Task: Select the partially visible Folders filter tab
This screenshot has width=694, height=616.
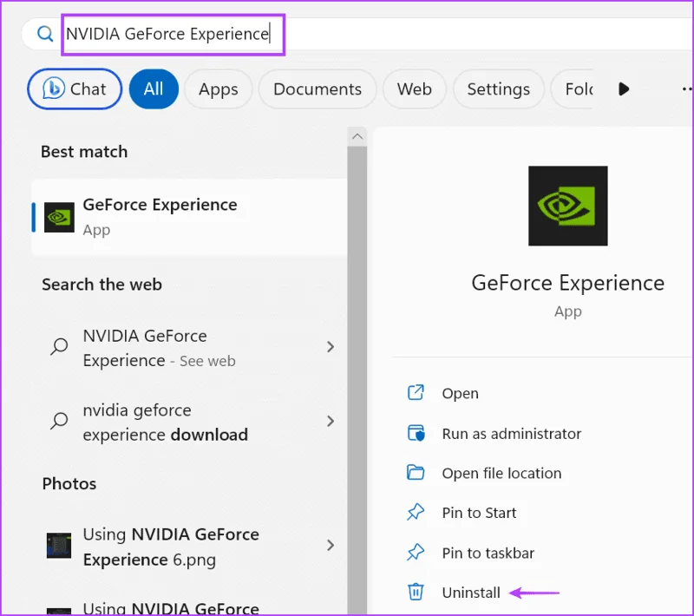Action: (x=573, y=89)
